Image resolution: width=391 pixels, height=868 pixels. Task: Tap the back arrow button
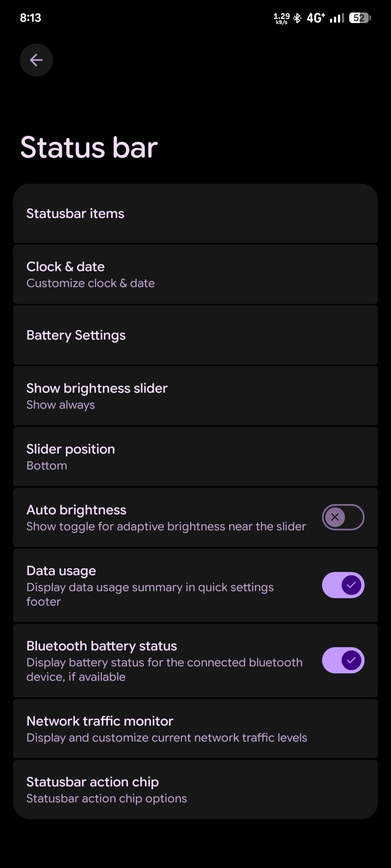[x=36, y=60]
